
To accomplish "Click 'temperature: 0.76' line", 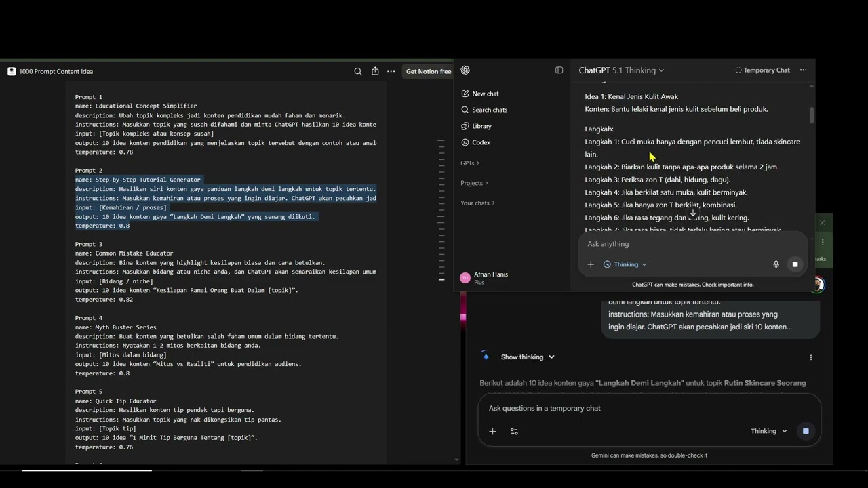I will [x=104, y=447].
